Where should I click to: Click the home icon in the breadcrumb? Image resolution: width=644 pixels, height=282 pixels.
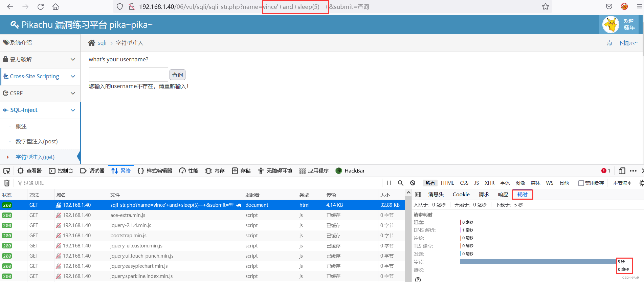[91, 43]
